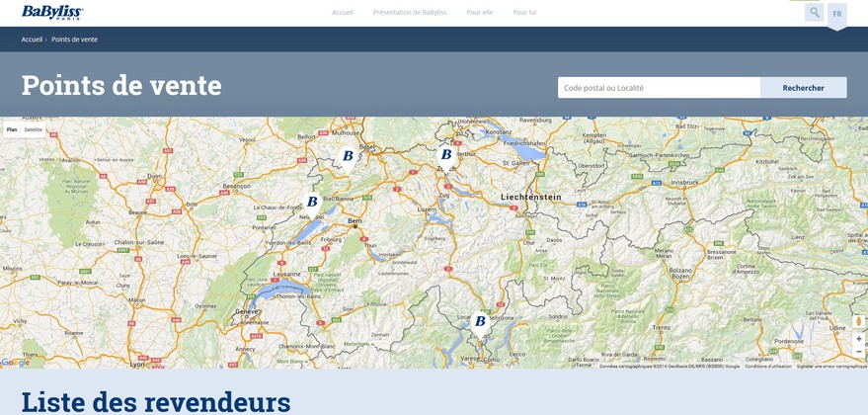Viewport: 868px width, 415px height.
Task: Go to Accueil in the top navigation
Action: pos(343,12)
